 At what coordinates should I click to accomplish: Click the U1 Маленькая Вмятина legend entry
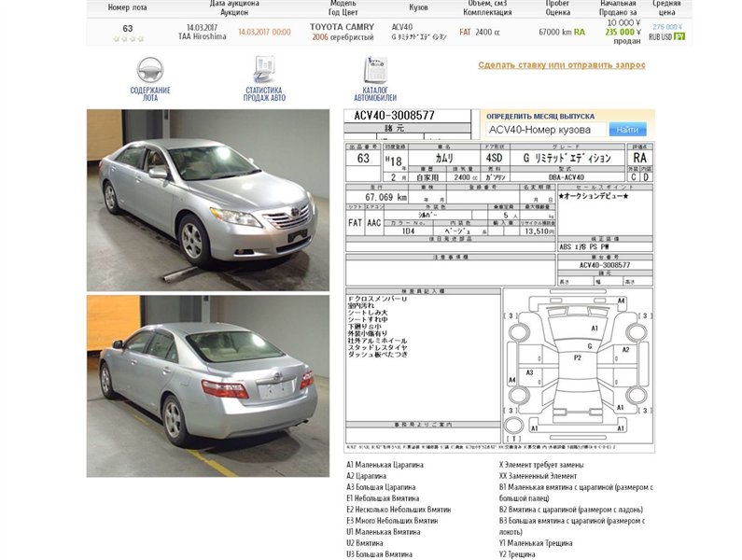(384, 532)
